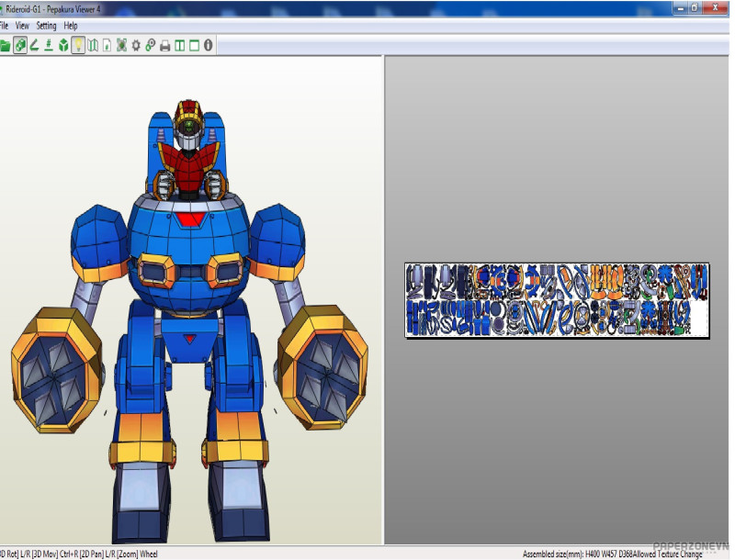Image resolution: width=735 pixels, height=560 pixels.
Task: Click the green angle-line toolbar icon
Action: [x=34, y=45]
